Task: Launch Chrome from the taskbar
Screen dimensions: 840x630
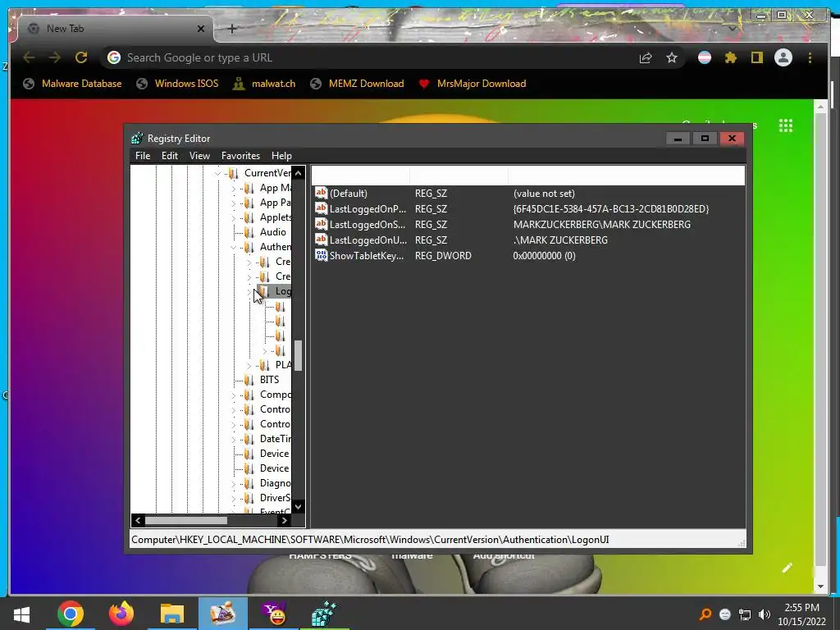Action: 71,614
